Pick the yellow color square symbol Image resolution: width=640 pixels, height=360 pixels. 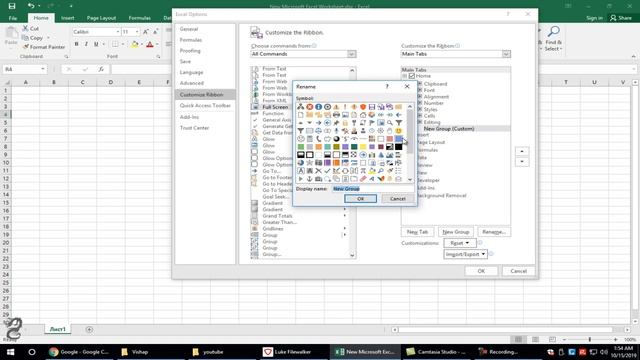tap(363, 147)
